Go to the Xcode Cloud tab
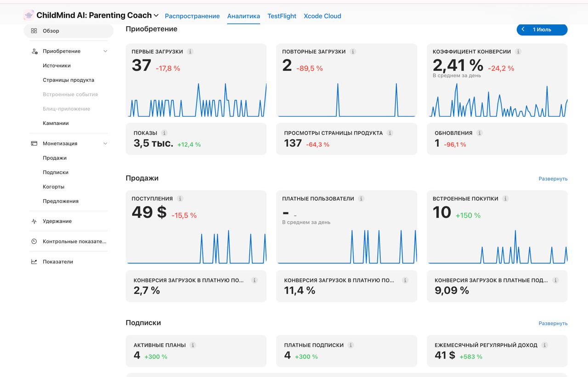This screenshot has height=377, width=588. click(322, 16)
